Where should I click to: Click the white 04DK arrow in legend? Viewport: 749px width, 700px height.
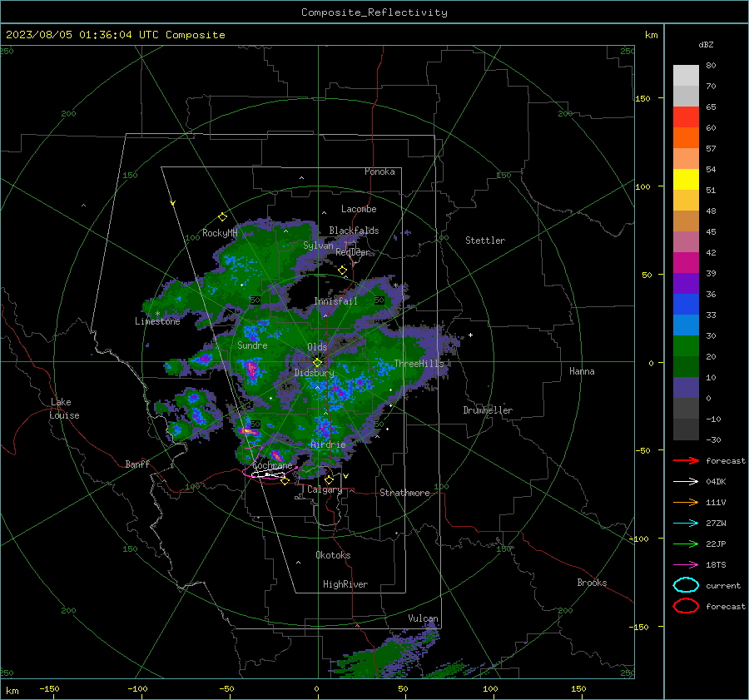(686, 482)
